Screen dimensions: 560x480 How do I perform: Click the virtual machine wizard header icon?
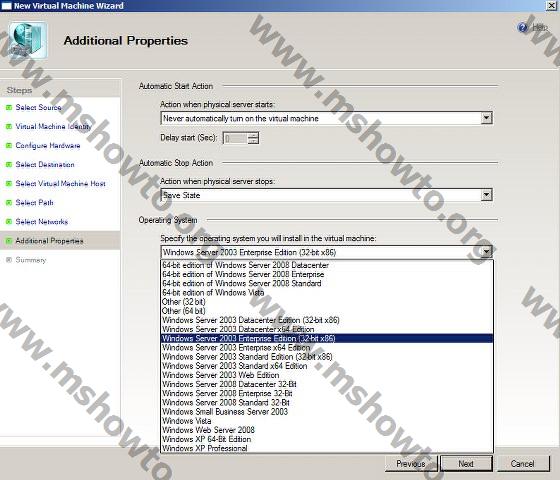click(x=28, y=40)
